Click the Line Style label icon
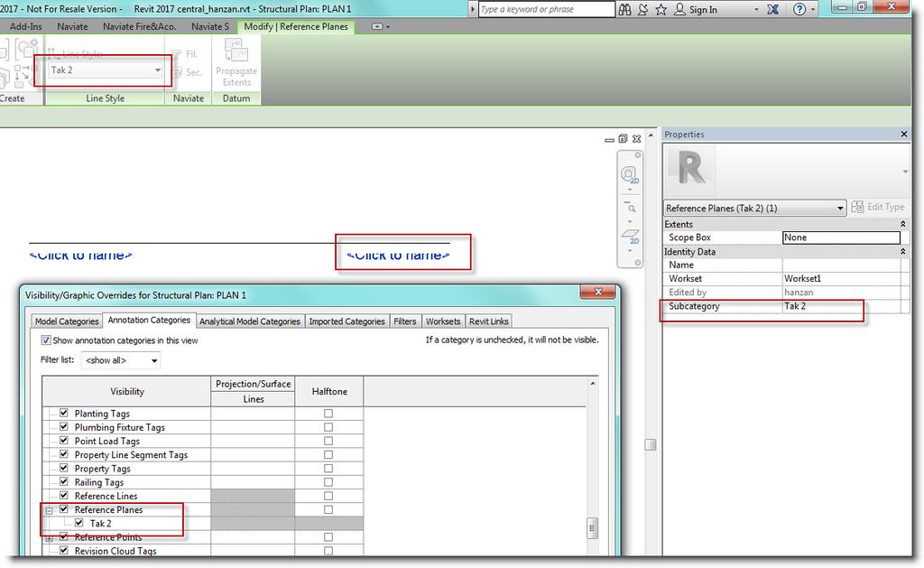Image resolution: width=924 pixels, height=568 pixels. coord(52,54)
